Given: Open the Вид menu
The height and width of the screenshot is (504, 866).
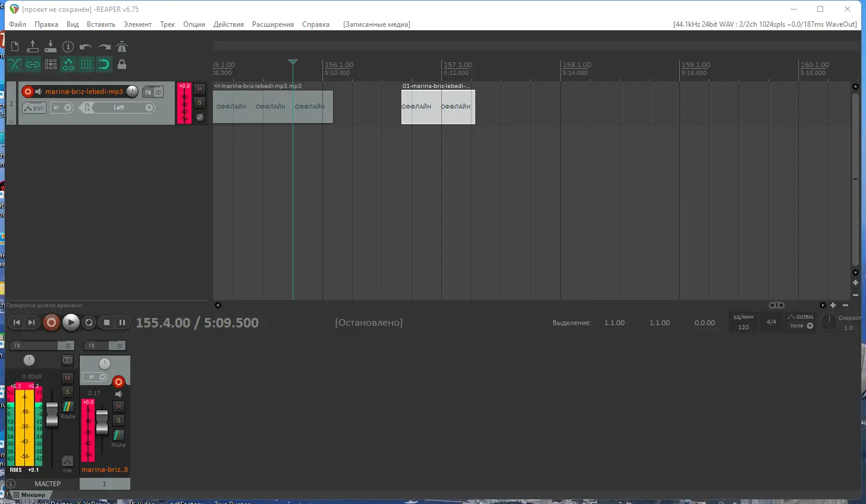Looking at the screenshot, I should [73, 24].
